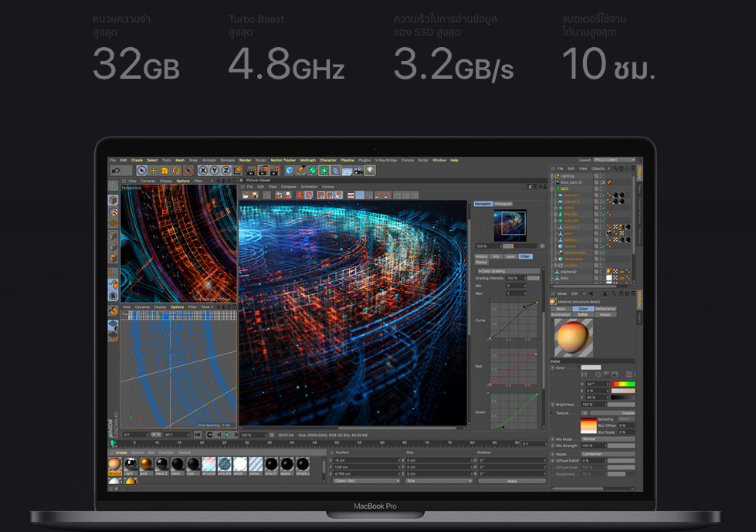Select the Spline Pen tool icon

click(x=301, y=171)
